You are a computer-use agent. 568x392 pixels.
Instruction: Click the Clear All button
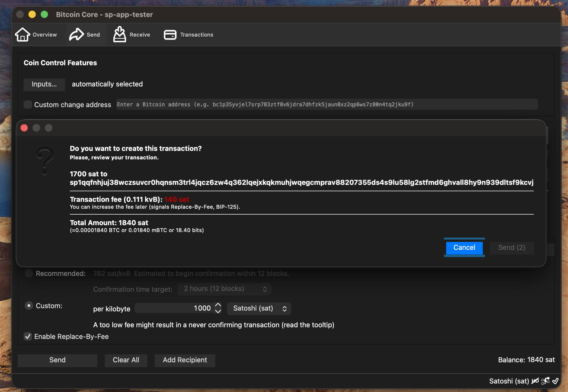[126, 360]
